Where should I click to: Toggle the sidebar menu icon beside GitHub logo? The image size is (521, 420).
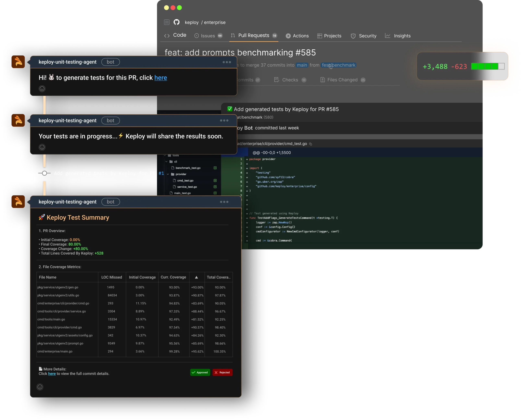pos(167,22)
